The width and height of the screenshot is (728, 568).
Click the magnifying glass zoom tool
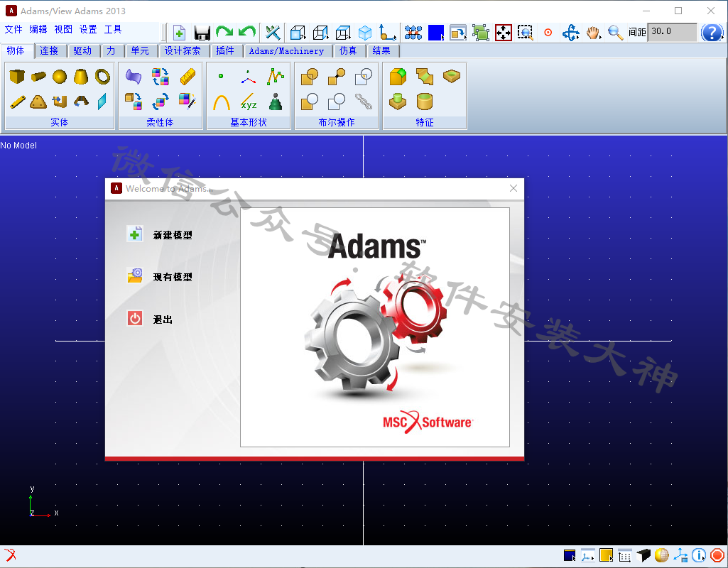point(615,33)
